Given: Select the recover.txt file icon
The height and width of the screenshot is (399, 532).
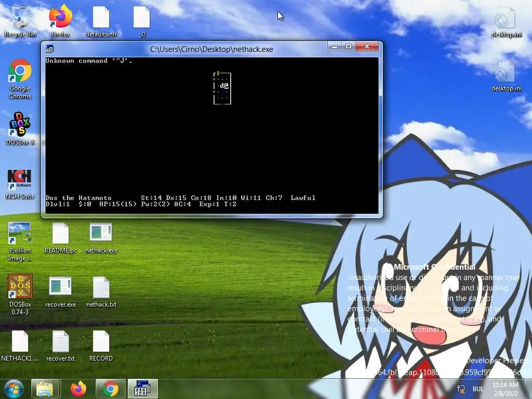Looking at the screenshot, I should (x=60, y=345).
